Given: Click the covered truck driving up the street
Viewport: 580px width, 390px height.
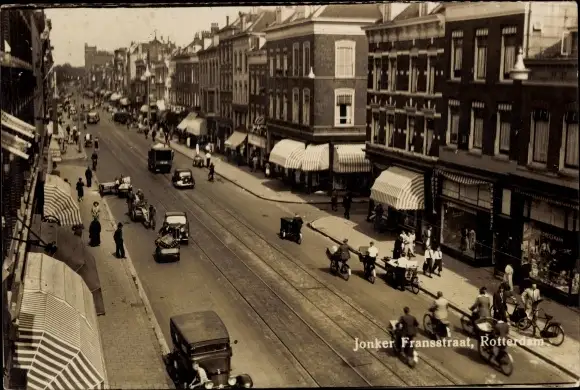Looking at the screenshot, I should [x=160, y=158].
